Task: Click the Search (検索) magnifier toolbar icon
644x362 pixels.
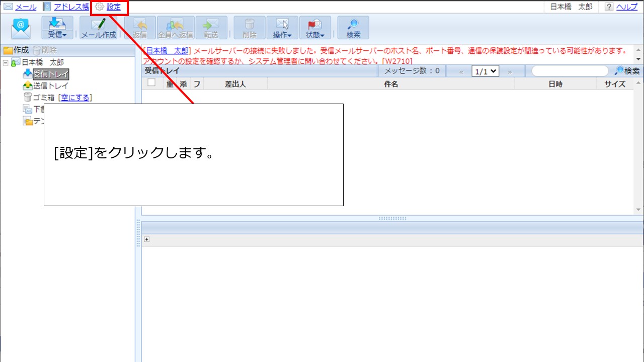Action: pyautogui.click(x=353, y=28)
